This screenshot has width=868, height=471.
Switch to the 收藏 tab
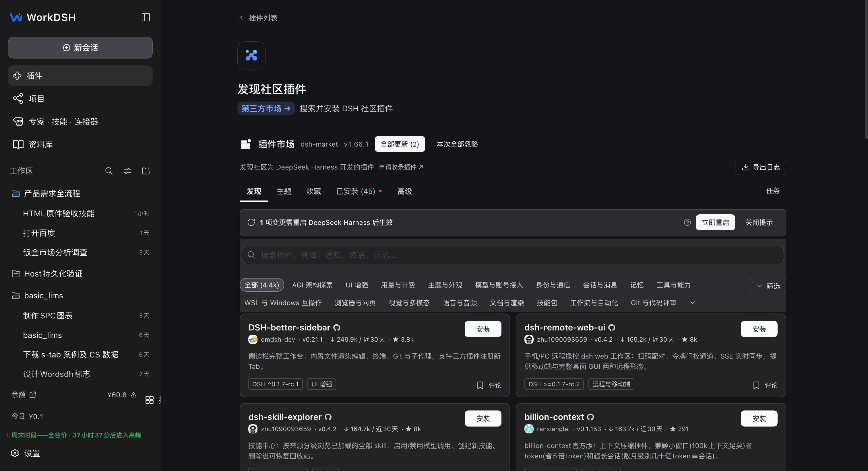pos(313,191)
